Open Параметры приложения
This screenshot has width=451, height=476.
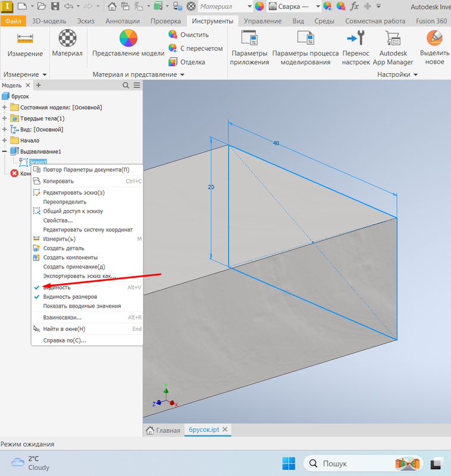point(249,48)
